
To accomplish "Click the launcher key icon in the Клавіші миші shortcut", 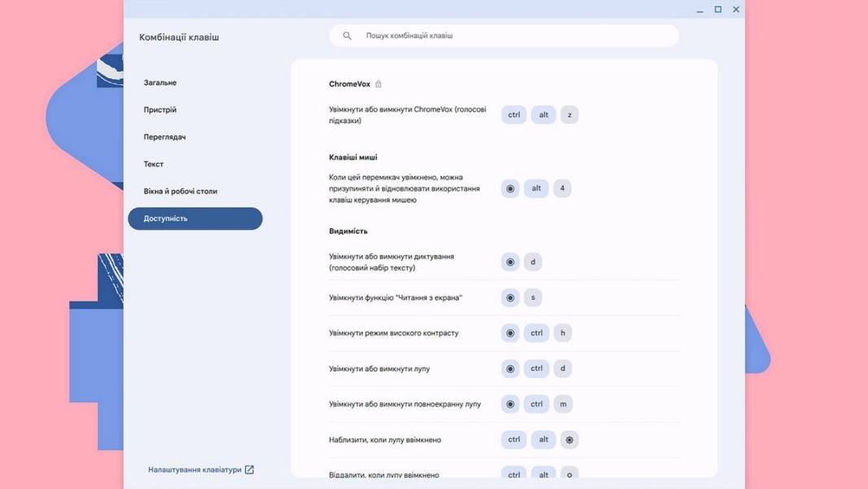I will tap(511, 188).
